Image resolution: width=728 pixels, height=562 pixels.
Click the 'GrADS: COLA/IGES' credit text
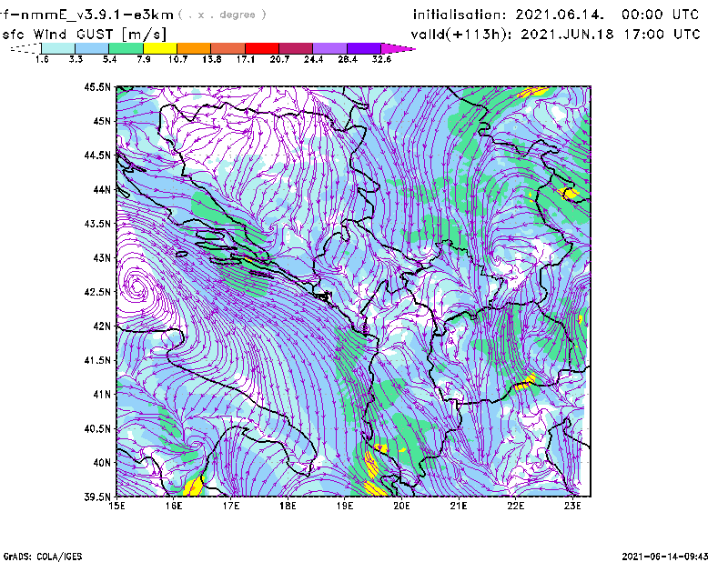coord(43,557)
